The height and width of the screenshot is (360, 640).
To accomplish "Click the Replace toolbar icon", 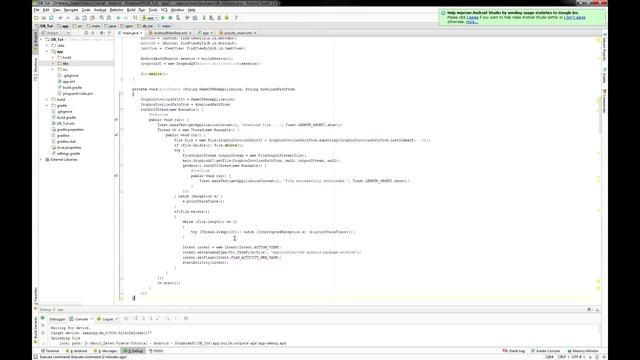I will [109, 18].
